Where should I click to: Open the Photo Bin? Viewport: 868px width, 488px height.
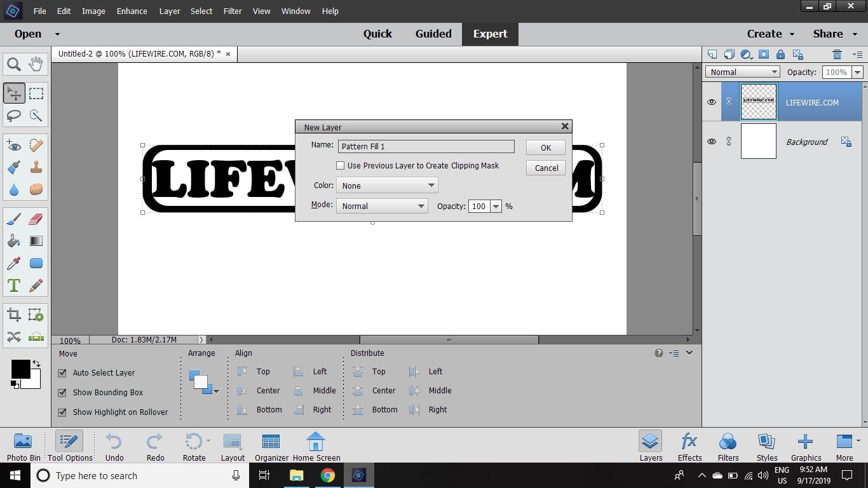point(23,447)
